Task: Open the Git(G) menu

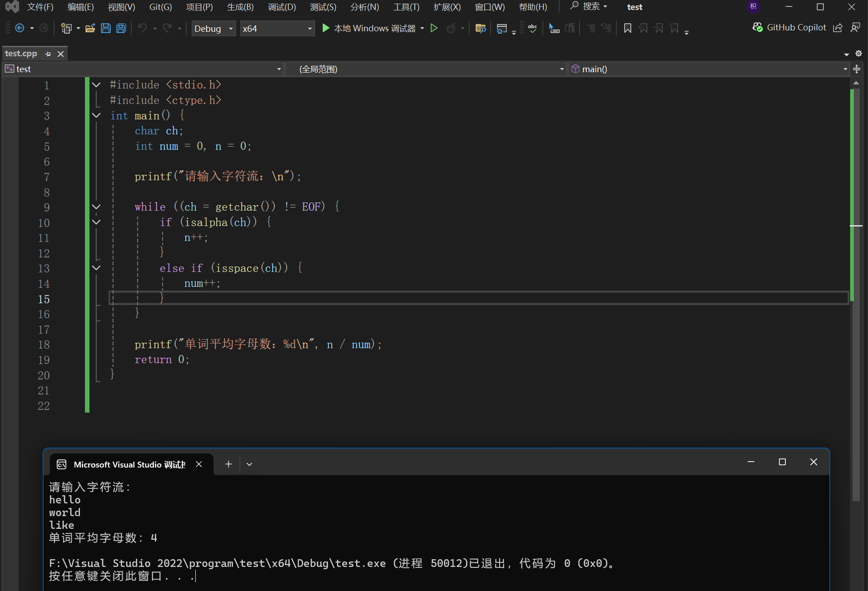Action: tap(161, 7)
